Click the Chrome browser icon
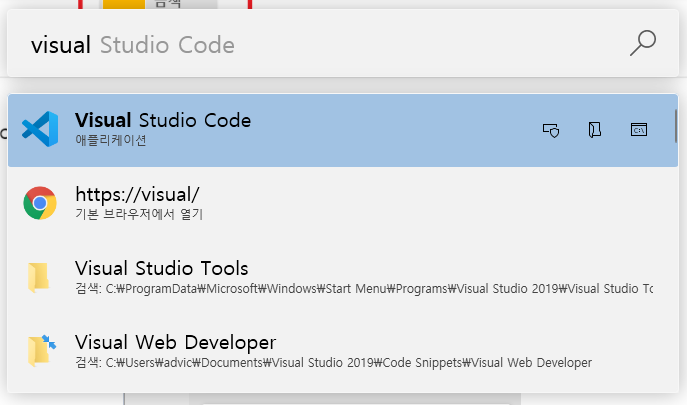Screen dimensions: 687x405 40,203
